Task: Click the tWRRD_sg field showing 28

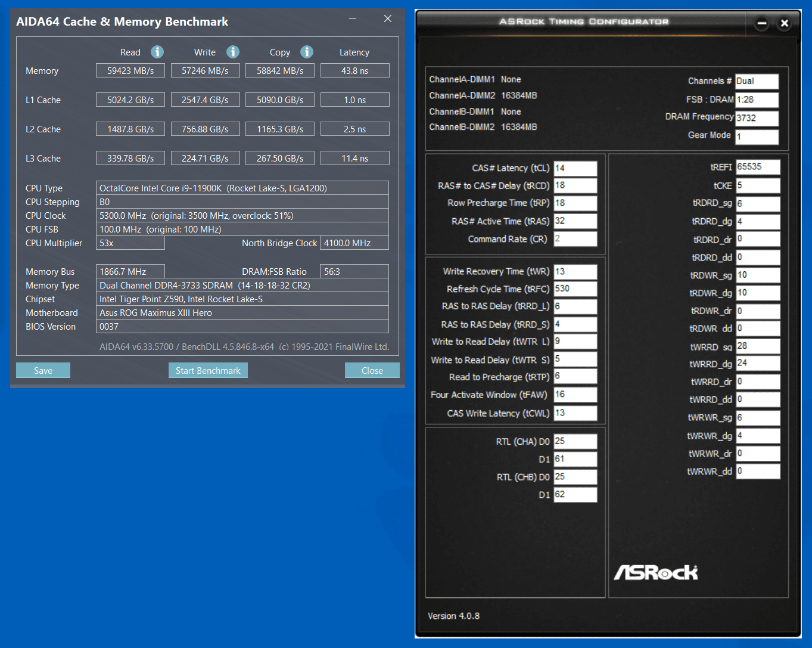Action: tap(758, 346)
